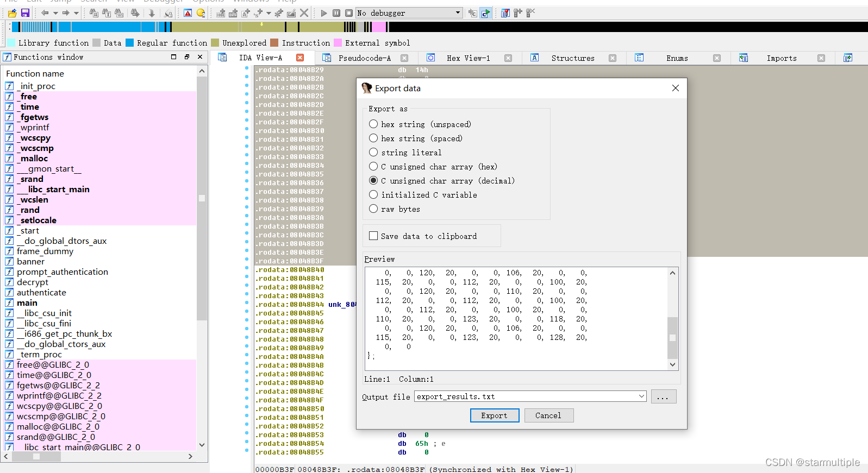Select prompt_authentication function in list

62,272
